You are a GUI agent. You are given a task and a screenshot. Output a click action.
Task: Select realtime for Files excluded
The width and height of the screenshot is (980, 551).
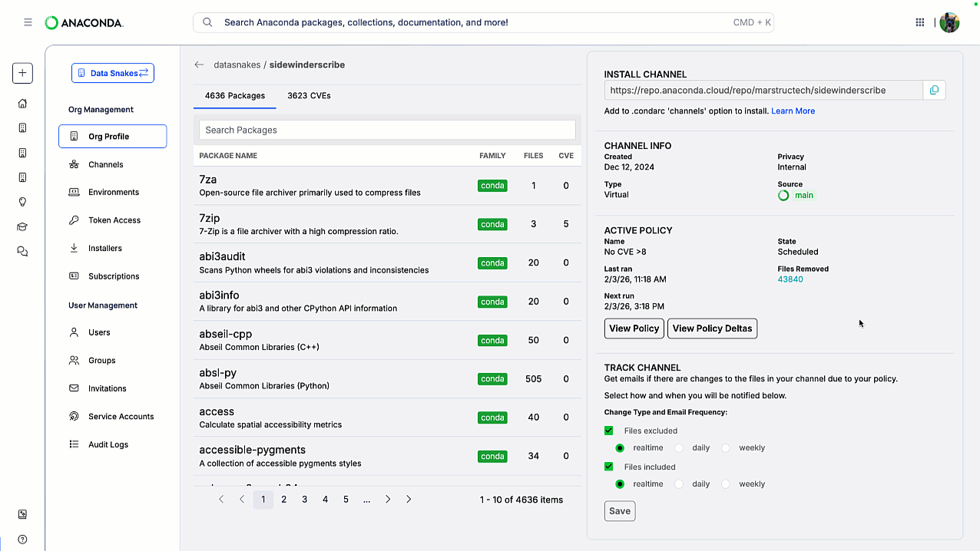(620, 448)
